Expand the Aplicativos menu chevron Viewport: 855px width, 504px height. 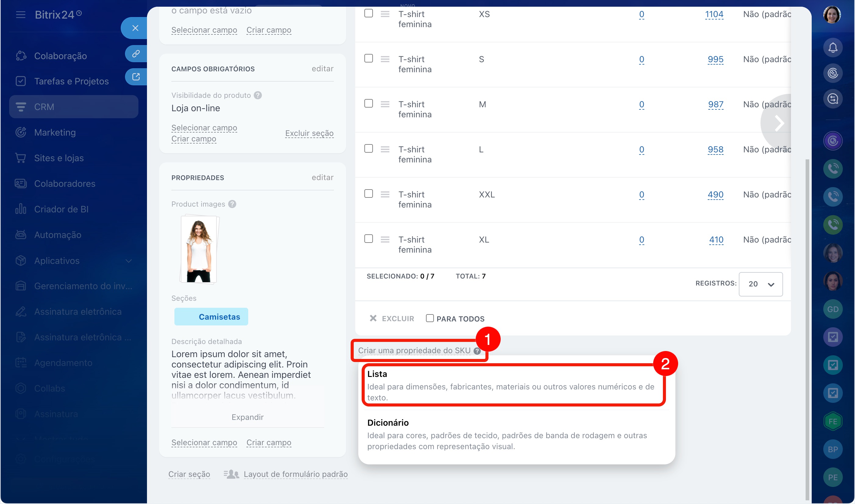(x=128, y=261)
